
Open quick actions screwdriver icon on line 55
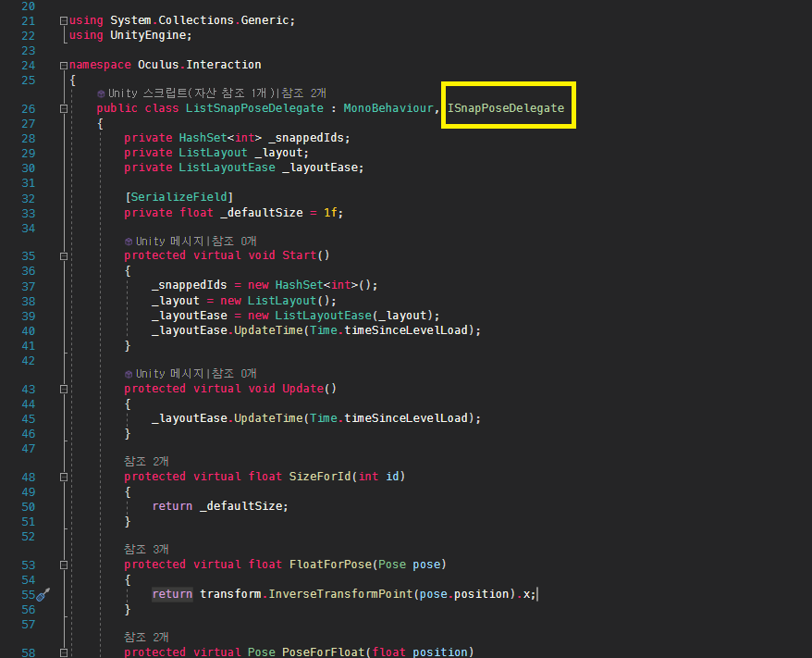pos(43,595)
